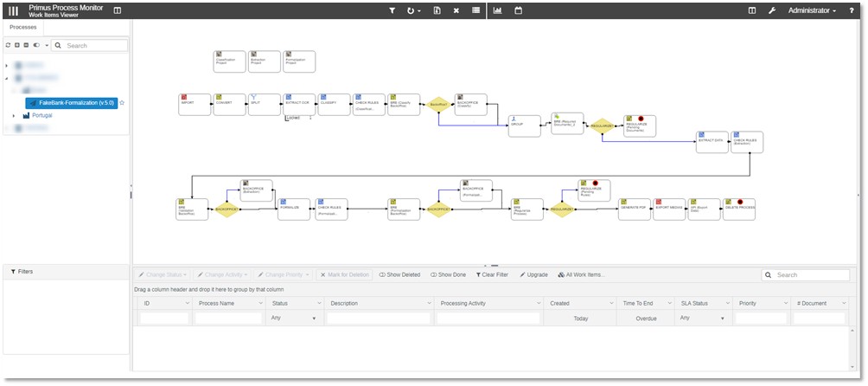Click the expand-all plus icon in Processes toolbar
The width and height of the screenshot is (868, 386).
(x=17, y=45)
